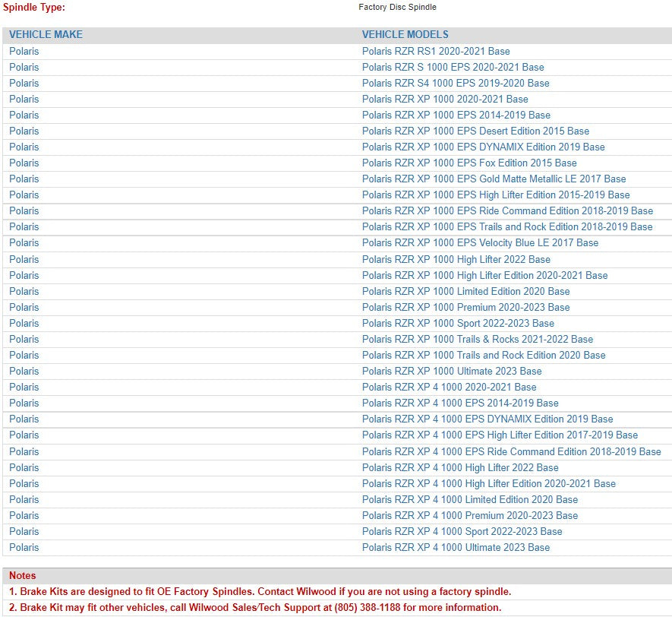The image size is (672, 617).
Task: Select note 1 about OE Factory Spindles
Action: click(260, 592)
